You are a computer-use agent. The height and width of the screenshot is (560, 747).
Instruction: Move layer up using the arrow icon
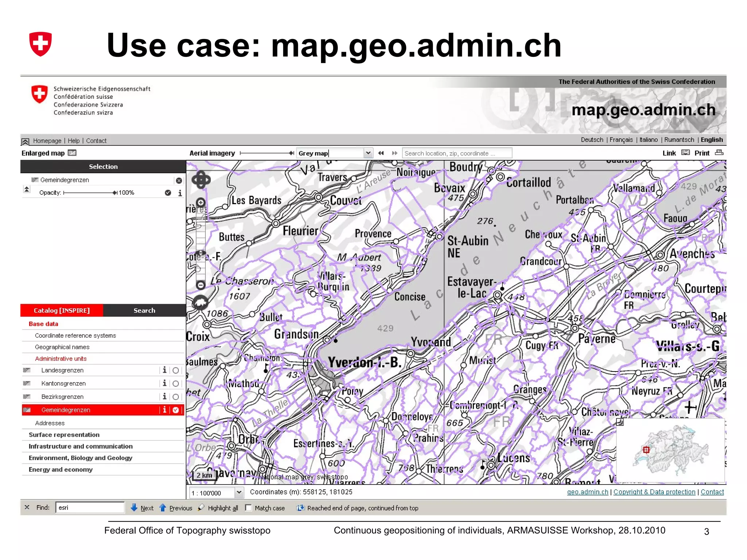pos(27,189)
